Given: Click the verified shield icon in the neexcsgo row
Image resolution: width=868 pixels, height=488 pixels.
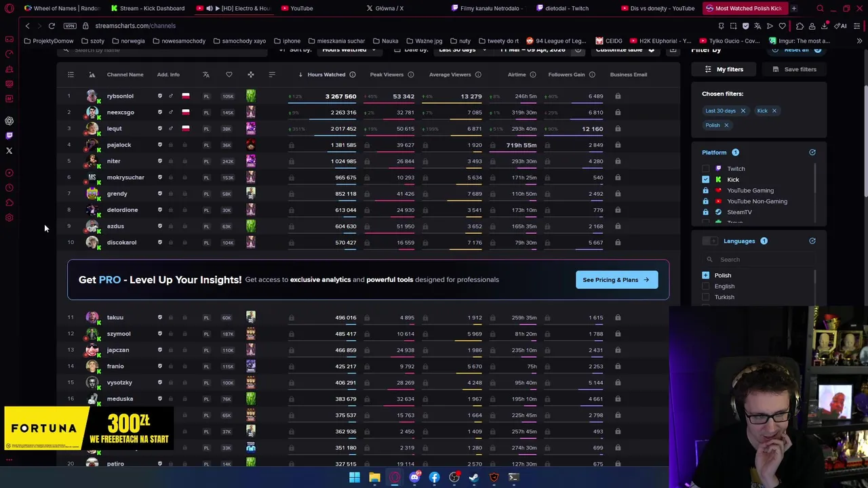Looking at the screenshot, I should coord(160,113).
